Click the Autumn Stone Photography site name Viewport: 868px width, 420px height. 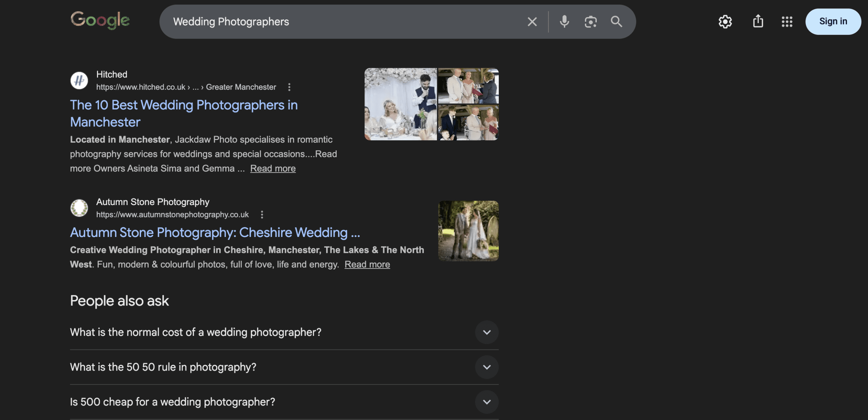tap(153, 202)
